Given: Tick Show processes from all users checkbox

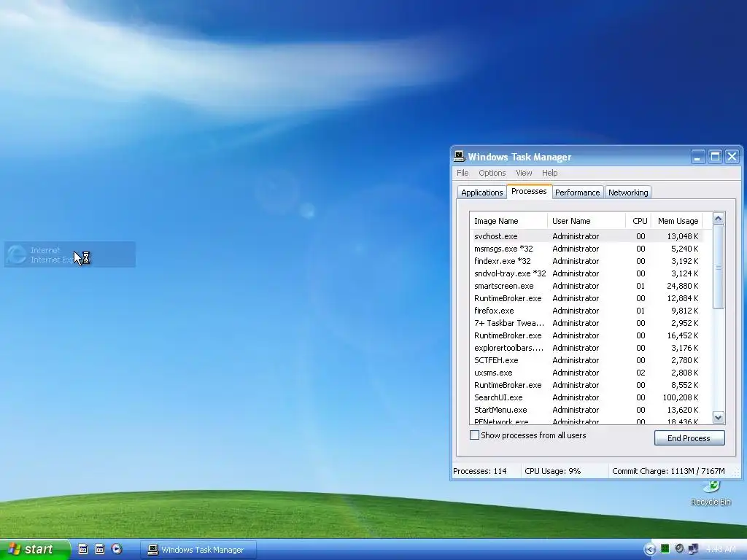Looking at the screenshot, I should coord(474,435).
